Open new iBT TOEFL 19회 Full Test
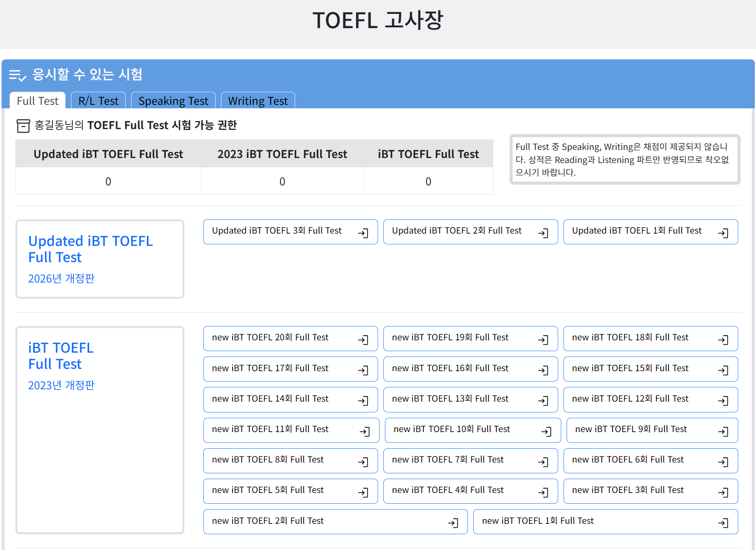This screenshot has height=550, width=756. pos(470,338)
